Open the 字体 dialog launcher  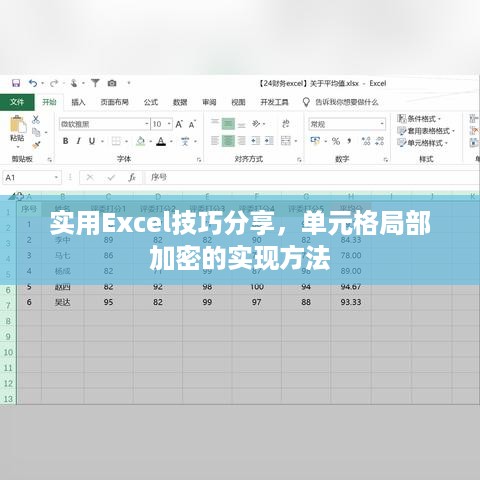(199, 160)
